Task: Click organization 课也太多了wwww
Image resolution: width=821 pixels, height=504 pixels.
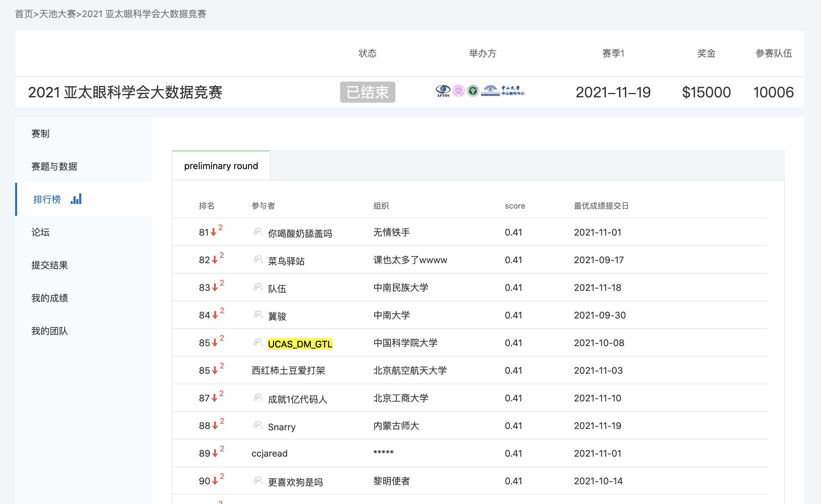Action: [x=410, y=260]
